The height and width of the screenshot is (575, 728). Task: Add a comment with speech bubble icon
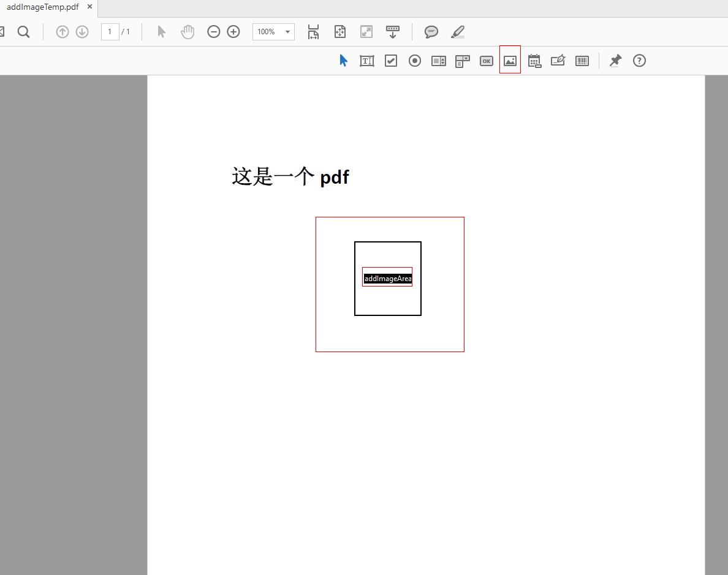coord(431,32)
